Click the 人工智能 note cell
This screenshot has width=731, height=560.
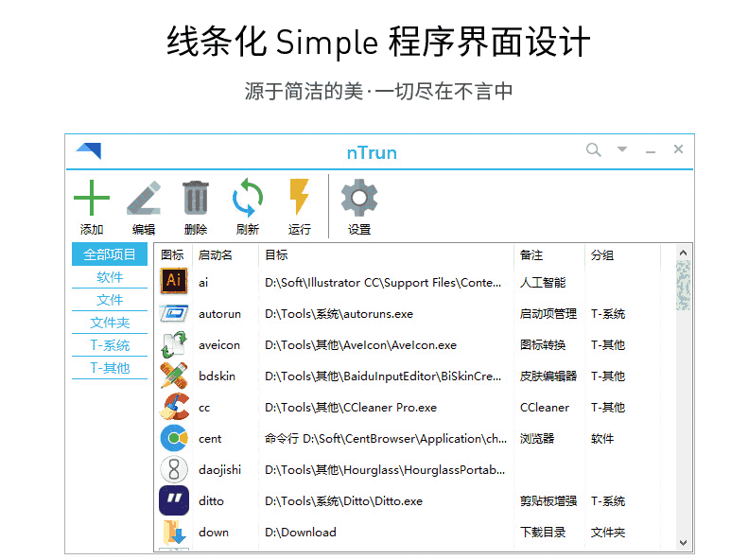click(x=543, y=283)
